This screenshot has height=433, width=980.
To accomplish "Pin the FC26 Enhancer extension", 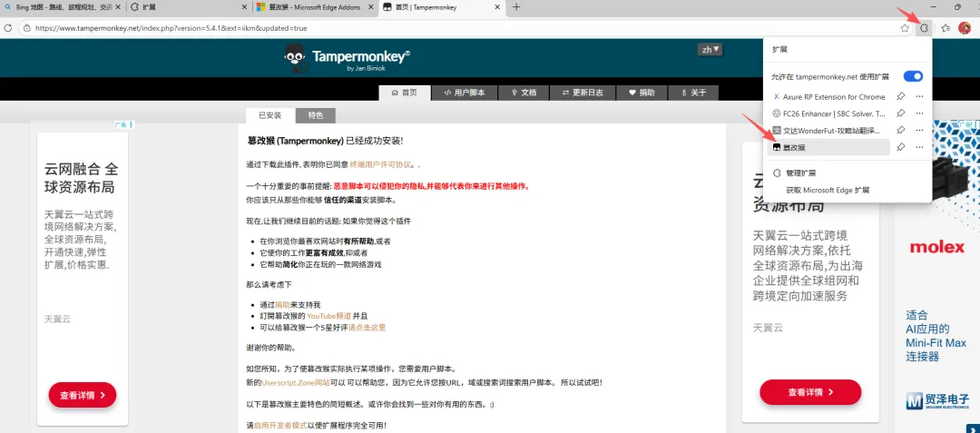I will pos(900,113).
